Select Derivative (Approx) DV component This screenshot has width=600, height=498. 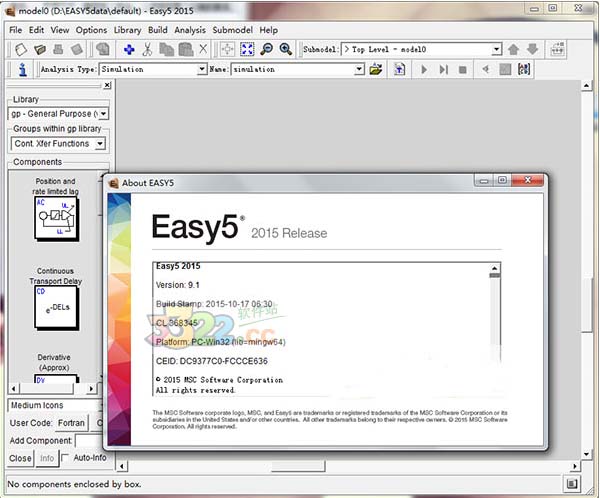point(56,379)
